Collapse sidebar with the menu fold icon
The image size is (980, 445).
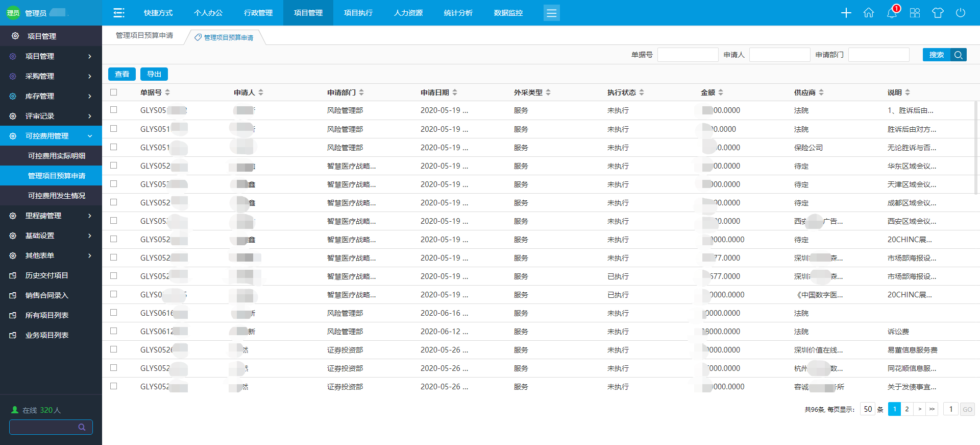(119, 13)
